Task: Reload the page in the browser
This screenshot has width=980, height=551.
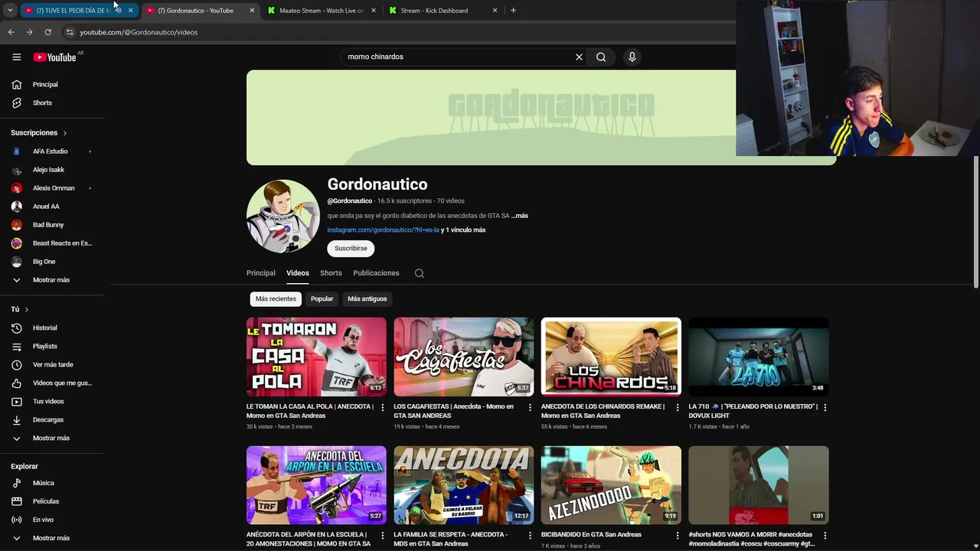Action: tap(47, 32)
